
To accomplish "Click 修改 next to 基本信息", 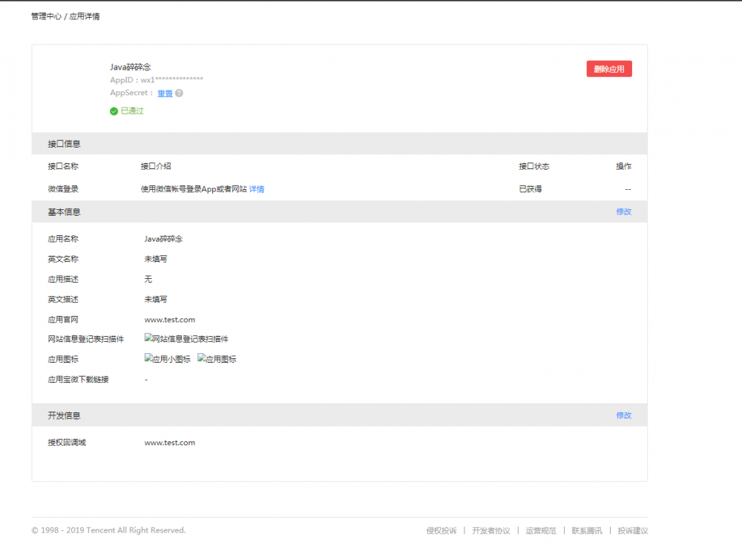I will pyautogui.click(x=624, y=211).
